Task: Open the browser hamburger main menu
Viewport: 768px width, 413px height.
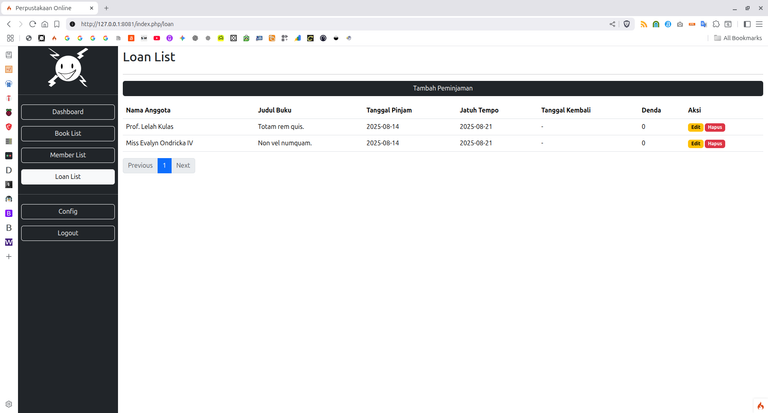Action: tap(759, 24)
